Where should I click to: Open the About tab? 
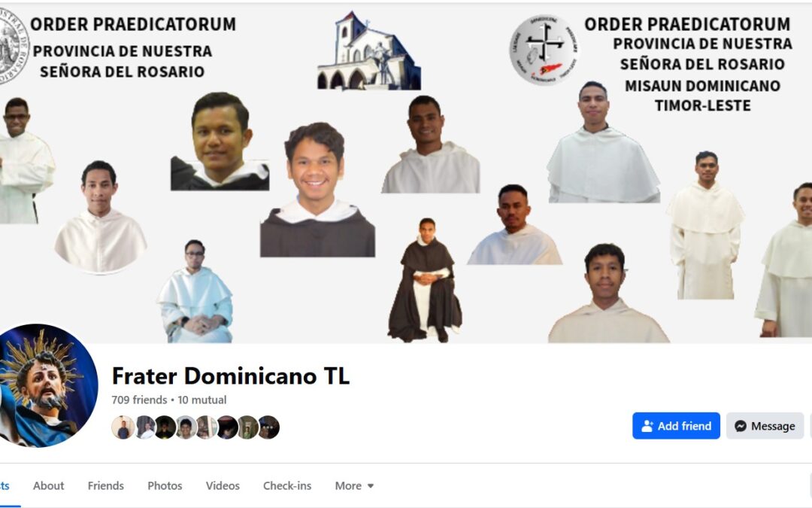[x=49, y=485]
